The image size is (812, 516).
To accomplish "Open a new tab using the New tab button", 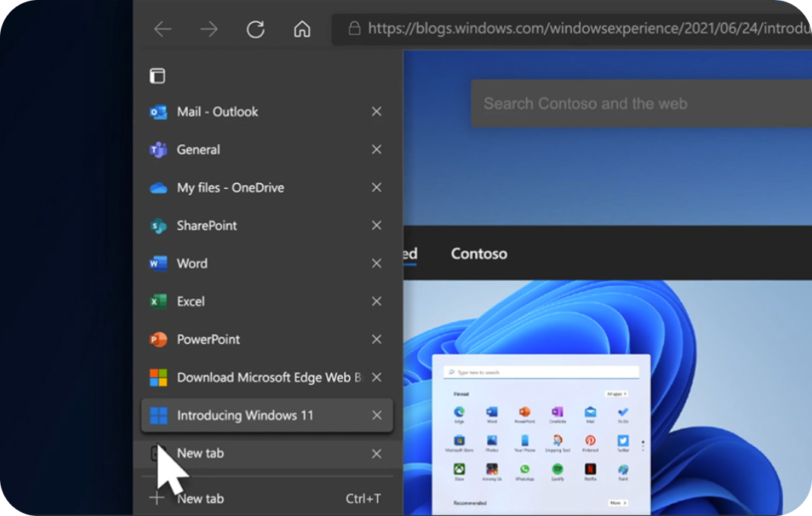I will point(228,499).
